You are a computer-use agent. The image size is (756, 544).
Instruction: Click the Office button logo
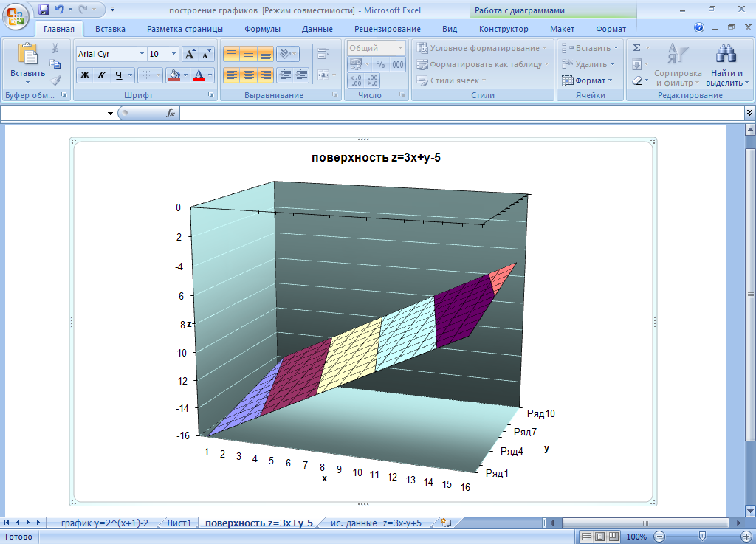coord(15,16)
